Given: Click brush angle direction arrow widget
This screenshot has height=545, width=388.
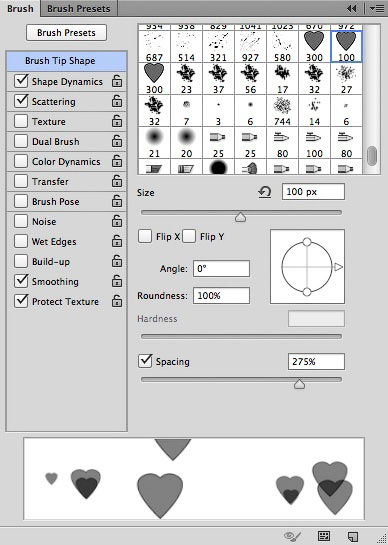Looking at the screenshot, I should click(338, 267).
